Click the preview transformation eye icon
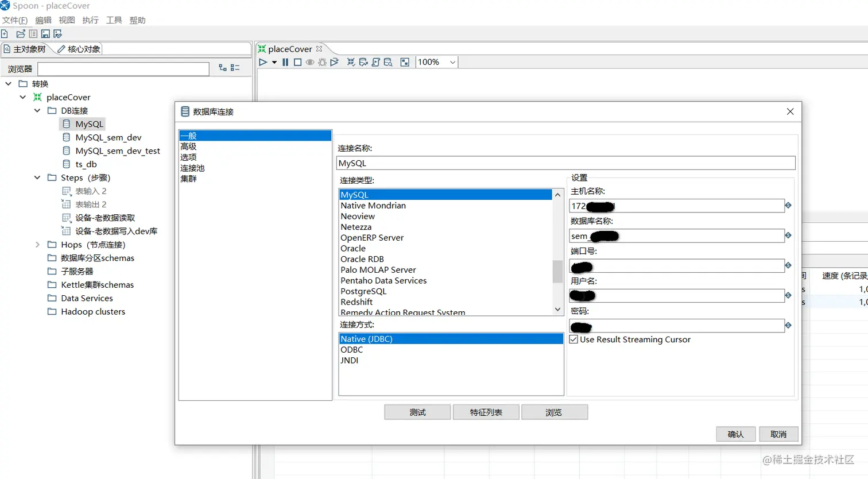Image resolution: width=868 pixels, height=479 pixels. point(310,62)
